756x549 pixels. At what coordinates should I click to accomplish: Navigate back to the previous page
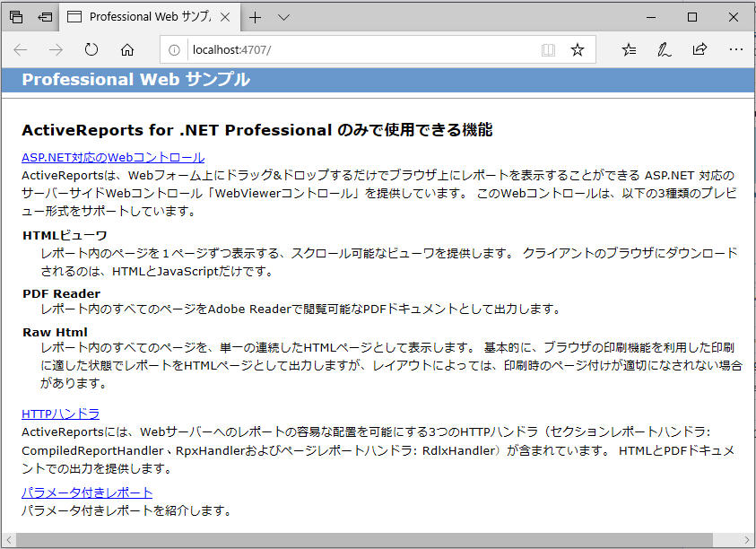pyautogui.click(x=20, y=49)
